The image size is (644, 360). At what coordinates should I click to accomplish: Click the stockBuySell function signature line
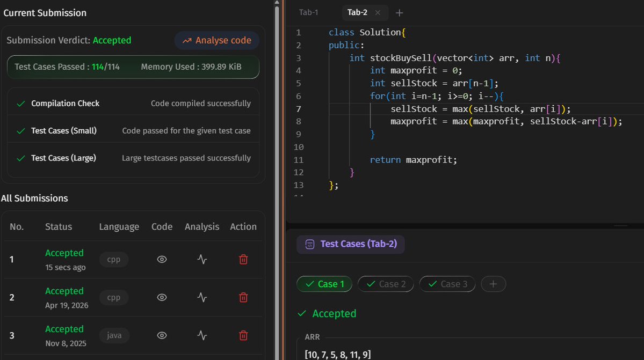point(454,58)
